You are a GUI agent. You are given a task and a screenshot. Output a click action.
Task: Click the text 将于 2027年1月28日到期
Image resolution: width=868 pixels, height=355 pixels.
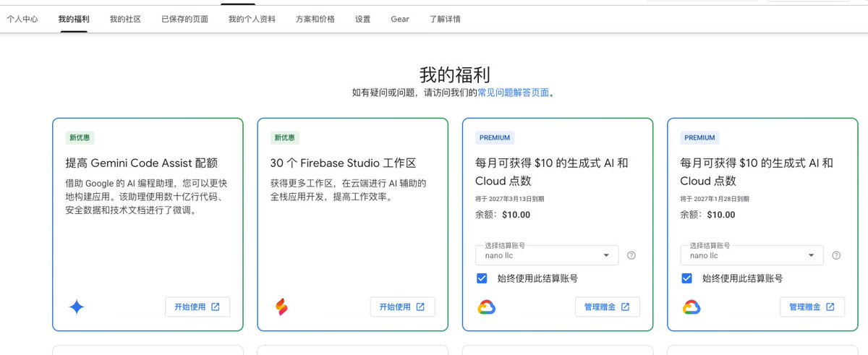(715, 198)
